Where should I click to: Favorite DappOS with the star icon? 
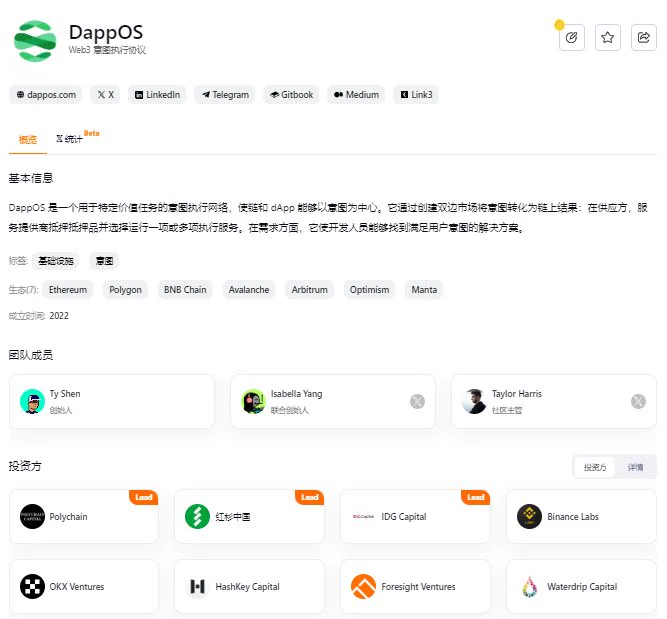[x=607, y=37]
